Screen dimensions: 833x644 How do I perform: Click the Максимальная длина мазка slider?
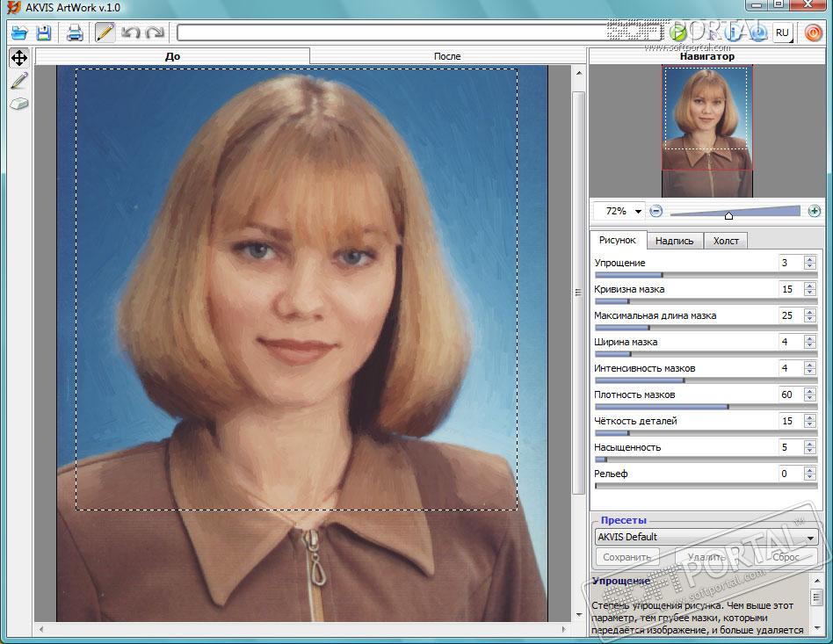coord(706,328)
